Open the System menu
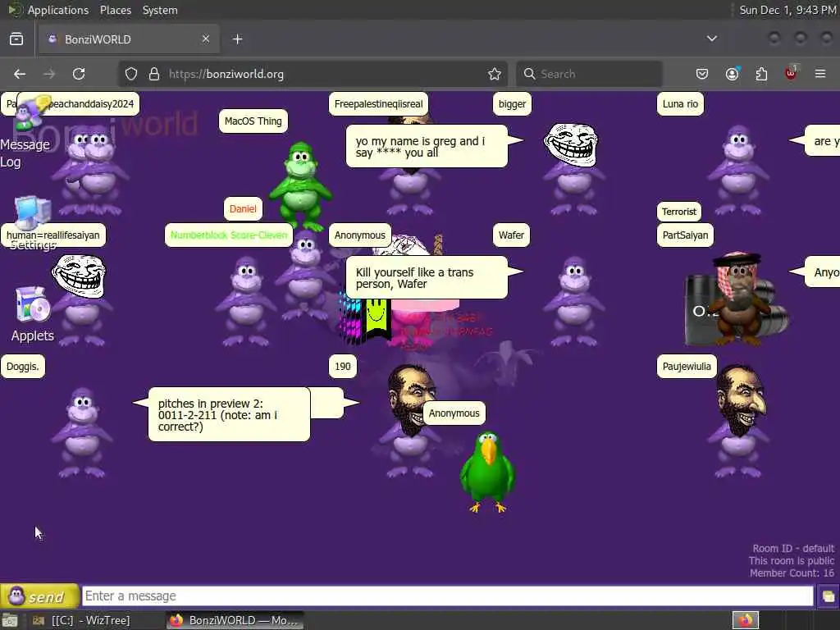This screenshot has height=630, width=840. click(160, 10)
